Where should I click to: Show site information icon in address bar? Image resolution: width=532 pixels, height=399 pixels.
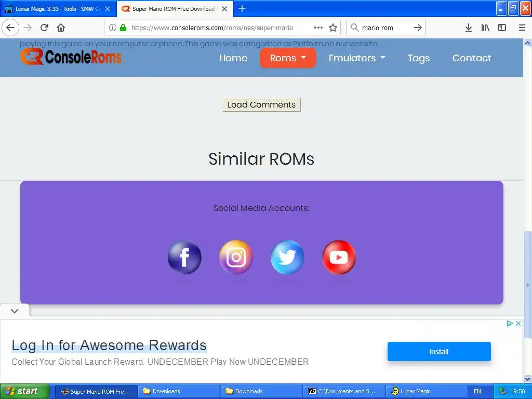click(113, 28)
